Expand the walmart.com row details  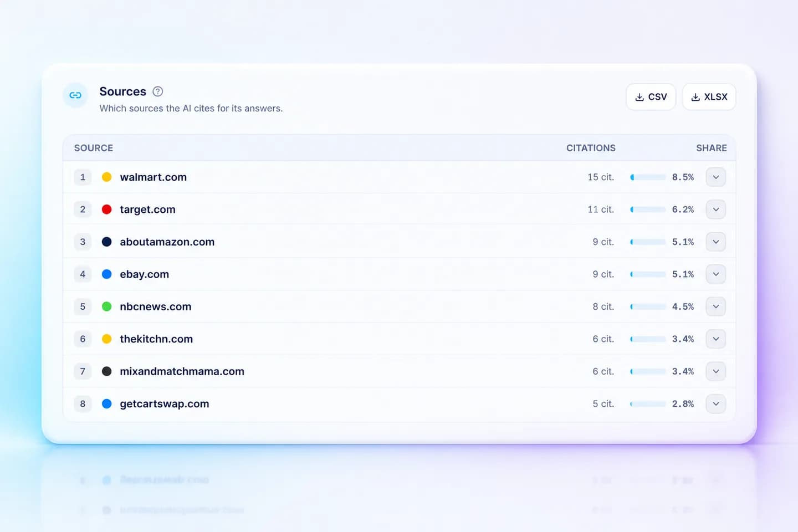(716, 177)
